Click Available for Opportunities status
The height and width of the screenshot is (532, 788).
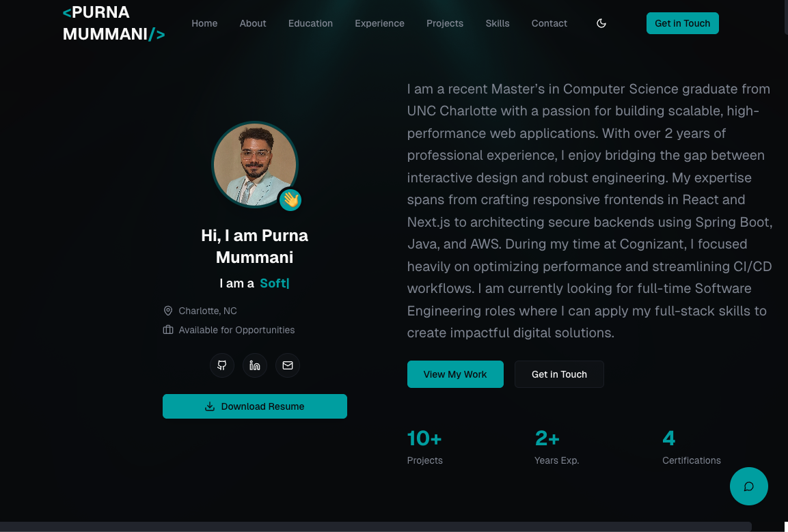coord(236,330)
